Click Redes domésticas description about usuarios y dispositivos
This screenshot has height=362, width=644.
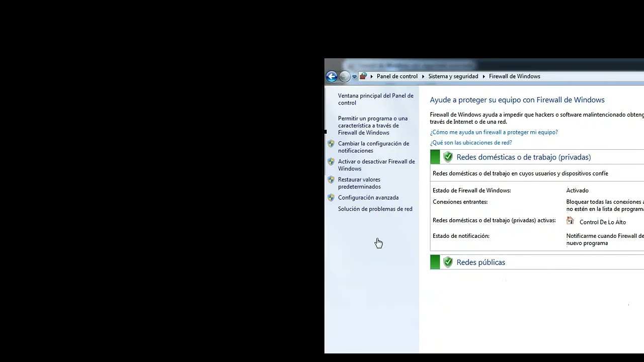[520, 173]
